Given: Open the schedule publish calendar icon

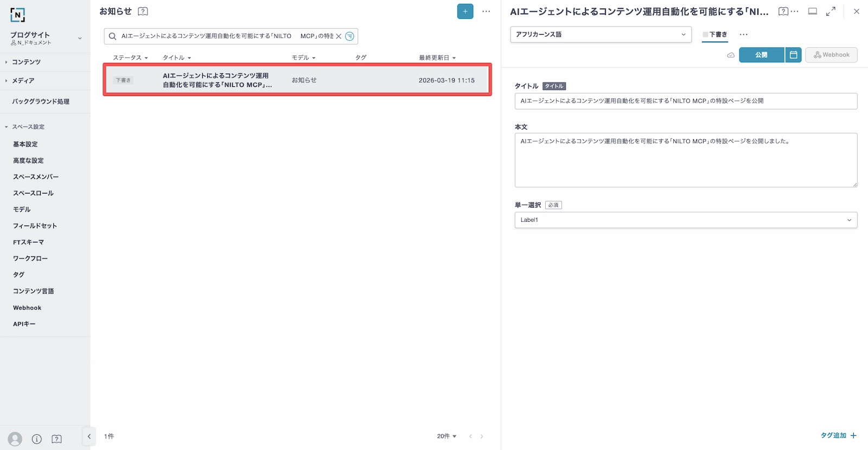Looking at the screenshot, I should (793, 55).
